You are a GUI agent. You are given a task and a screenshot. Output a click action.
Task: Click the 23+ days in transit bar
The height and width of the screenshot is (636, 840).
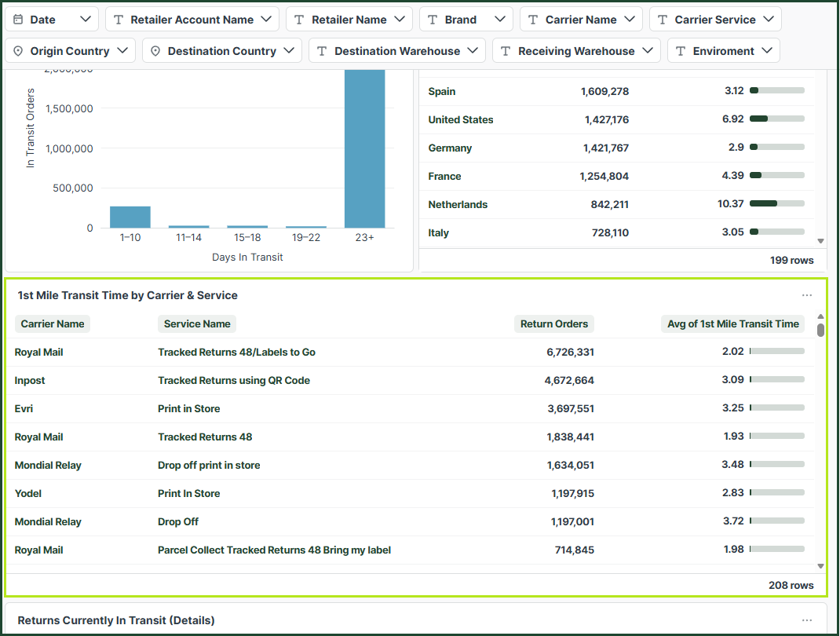(x=365, y=148)
